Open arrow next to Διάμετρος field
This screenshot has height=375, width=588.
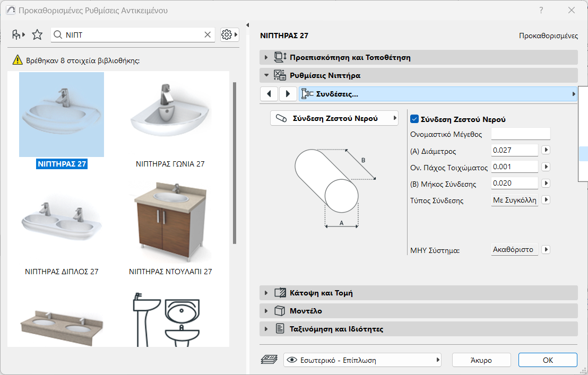click(x=546, y=150)
